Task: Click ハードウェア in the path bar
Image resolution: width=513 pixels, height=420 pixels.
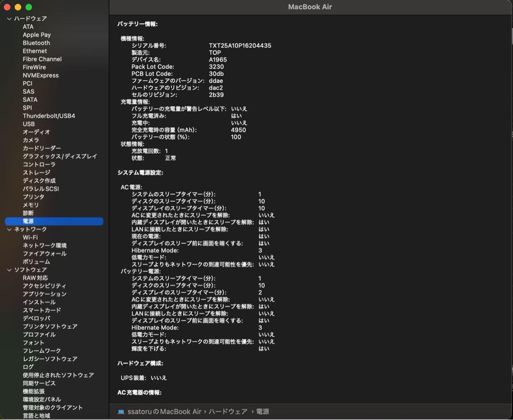Action: (x=228, y=412)
